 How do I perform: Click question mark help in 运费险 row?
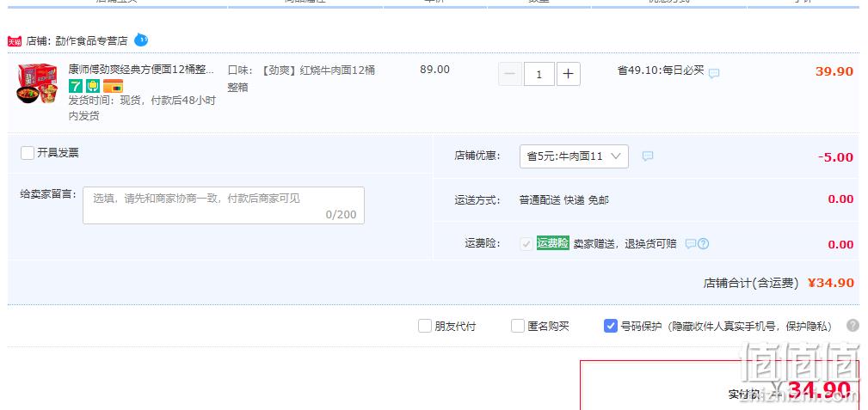click(703, 244)
